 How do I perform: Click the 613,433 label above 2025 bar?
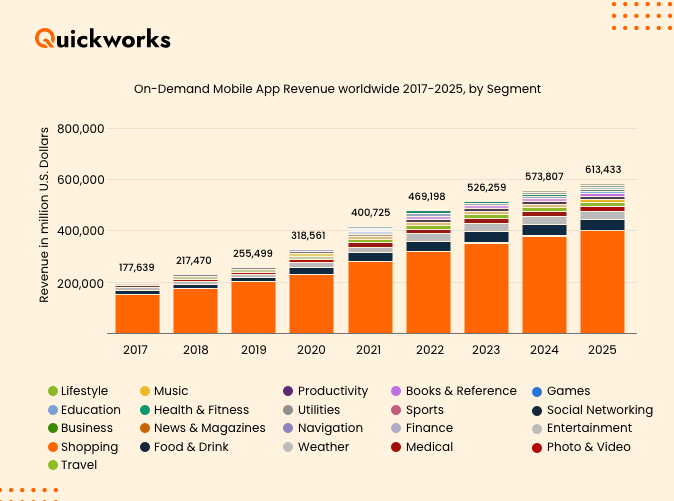tap(602, 169)
